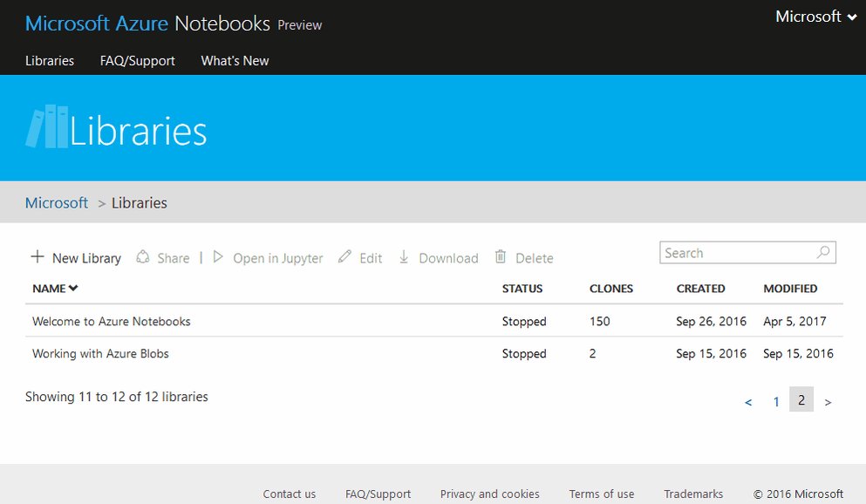Open the What's New menu item

[x=235, y=61]
